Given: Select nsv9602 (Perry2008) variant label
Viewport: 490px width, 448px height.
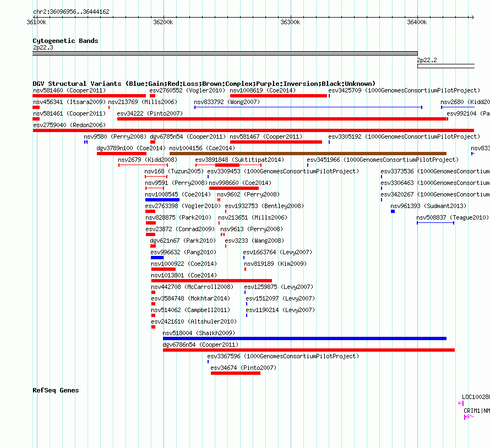Looking at the screenshot, I should point(248,194).
